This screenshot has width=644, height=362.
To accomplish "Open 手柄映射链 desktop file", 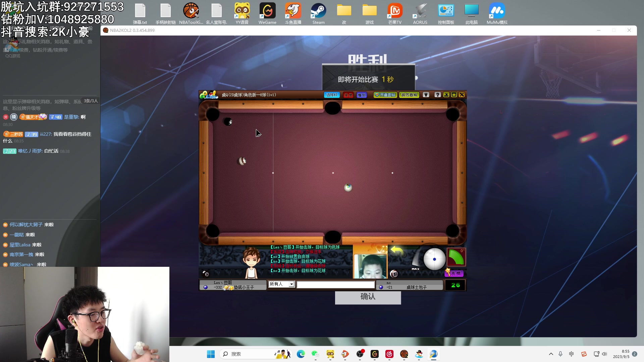I will (165, 14).
